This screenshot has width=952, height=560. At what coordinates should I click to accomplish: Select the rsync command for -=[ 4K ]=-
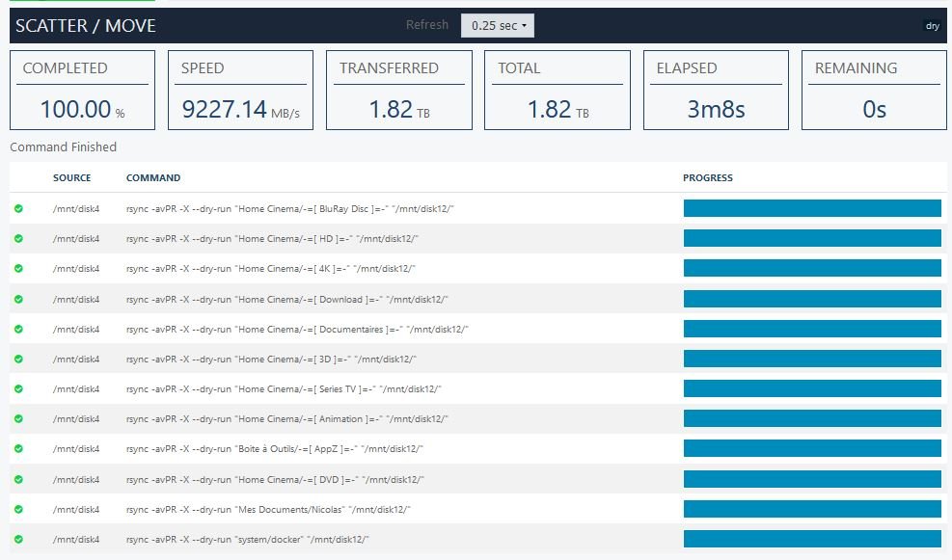[271, 268]
